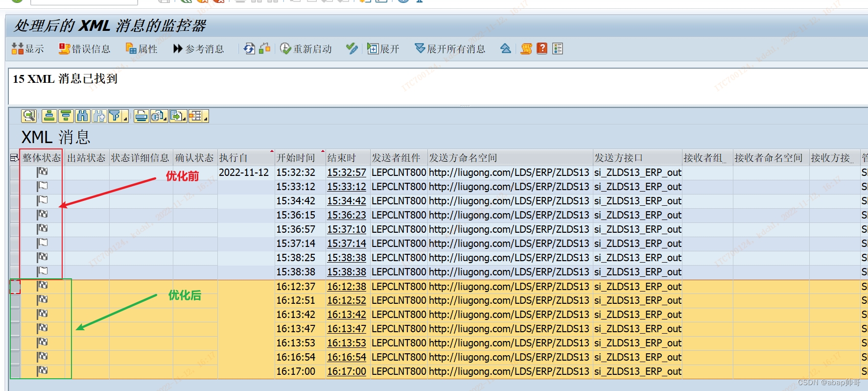This screenshot has width=868, height=391.
Task: Select the row starting at 15:36:57
Action: 15,229
